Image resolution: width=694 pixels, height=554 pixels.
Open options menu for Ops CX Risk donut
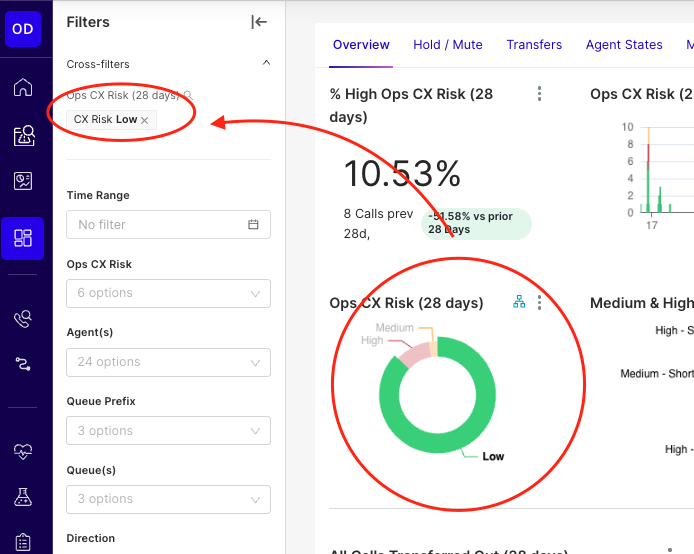click(539, 303)
